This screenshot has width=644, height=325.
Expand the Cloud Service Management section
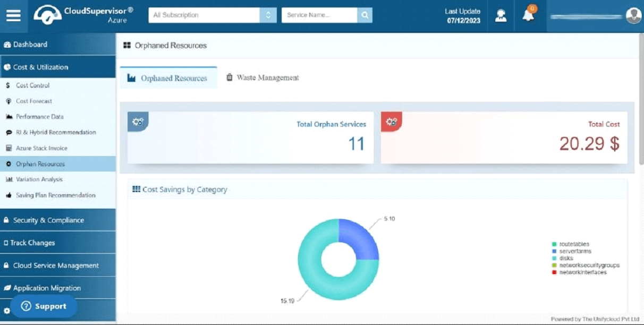58,266
